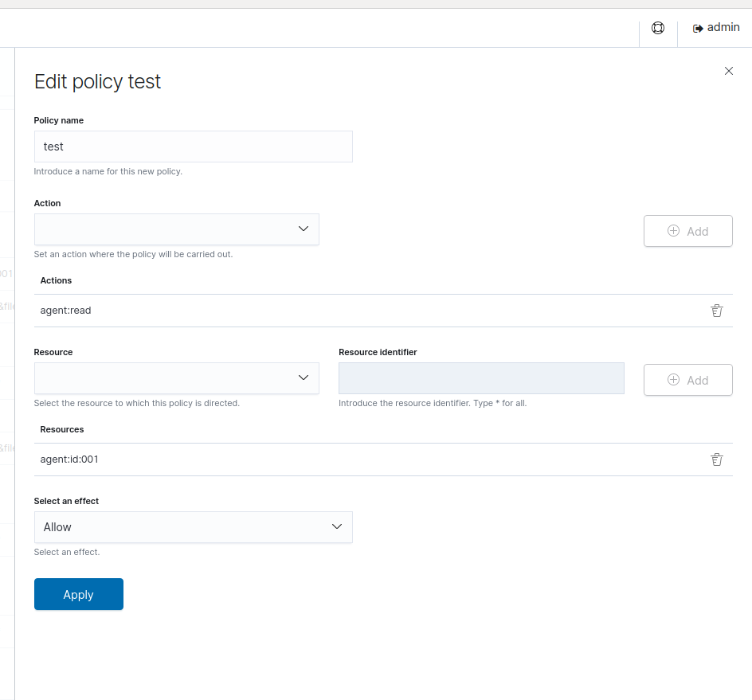Click the admin user name

(x=723, y=27)
